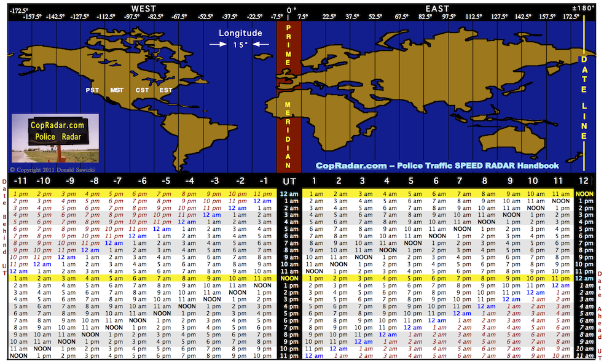Click the EST label on the map
Image resolution: width=604 pixels, height=364 pixels.
pos(166,90)
